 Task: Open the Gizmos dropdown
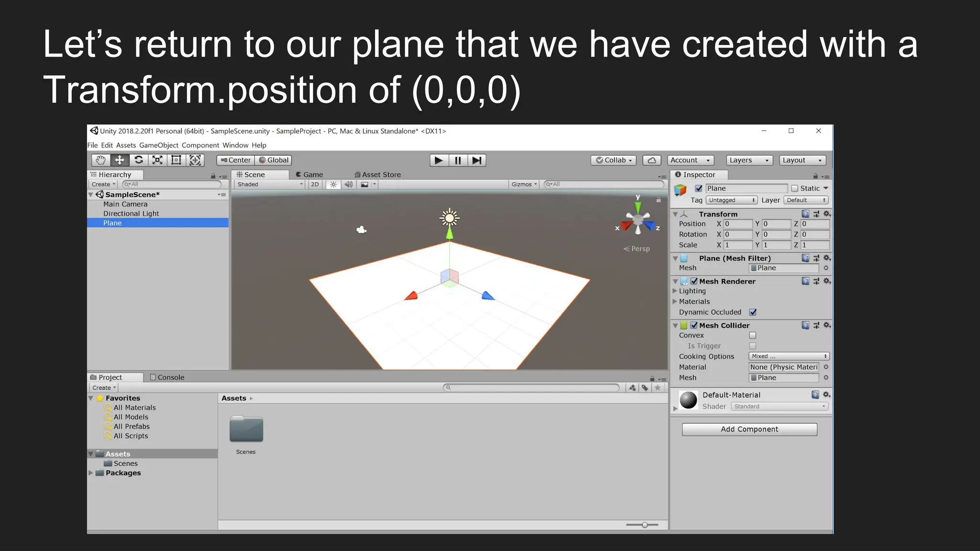(524, 184)
